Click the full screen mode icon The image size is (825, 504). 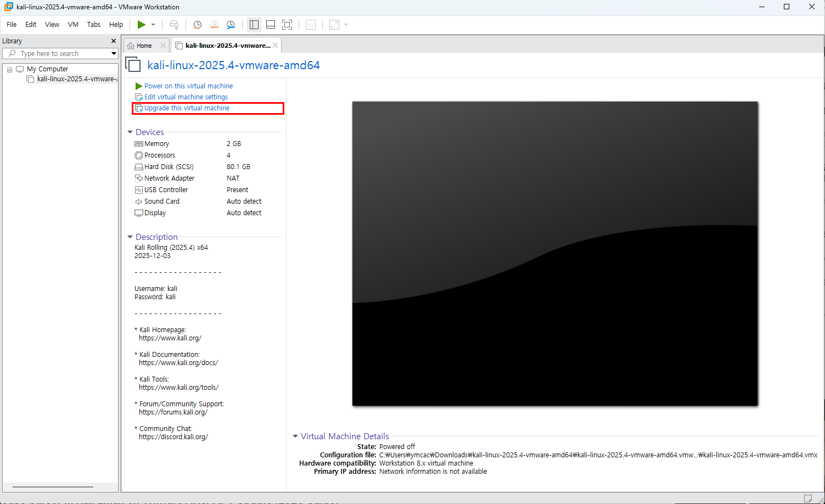pyautogui.click(x=287, y=25)
